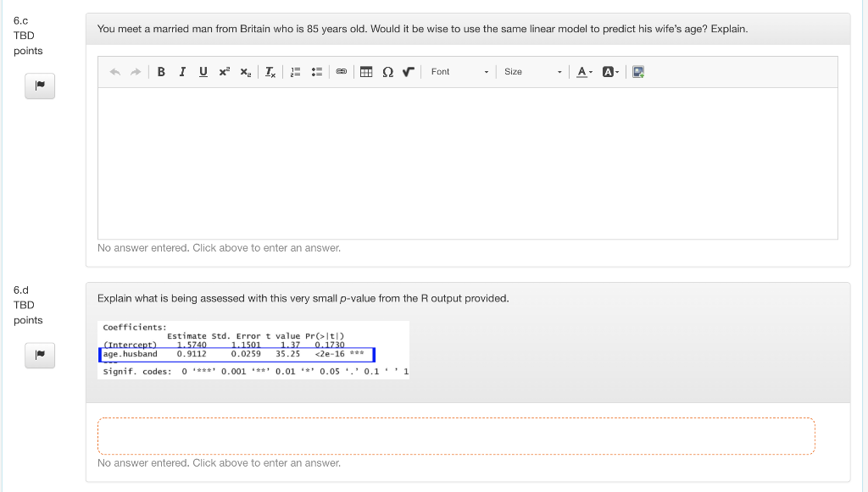This screenshot has height=492, width=868.
Task: Apply superscript formatting
Action: click(x=224, y=72)
